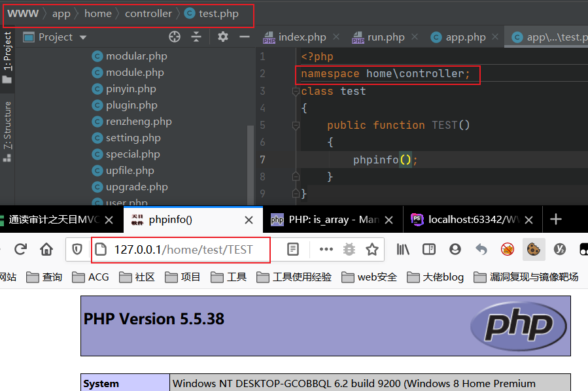The image size is (588, 391).
Task: Open a new browser tab with plus
Action: 556,219
